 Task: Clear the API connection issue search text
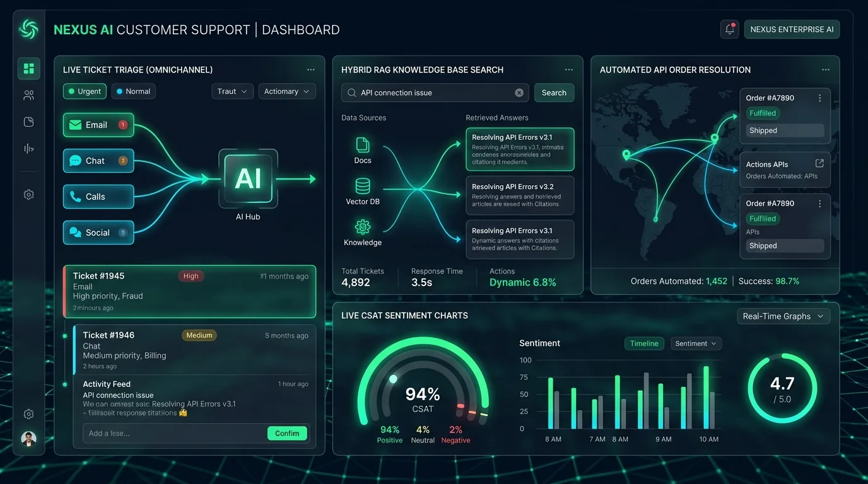coord(519,93)
